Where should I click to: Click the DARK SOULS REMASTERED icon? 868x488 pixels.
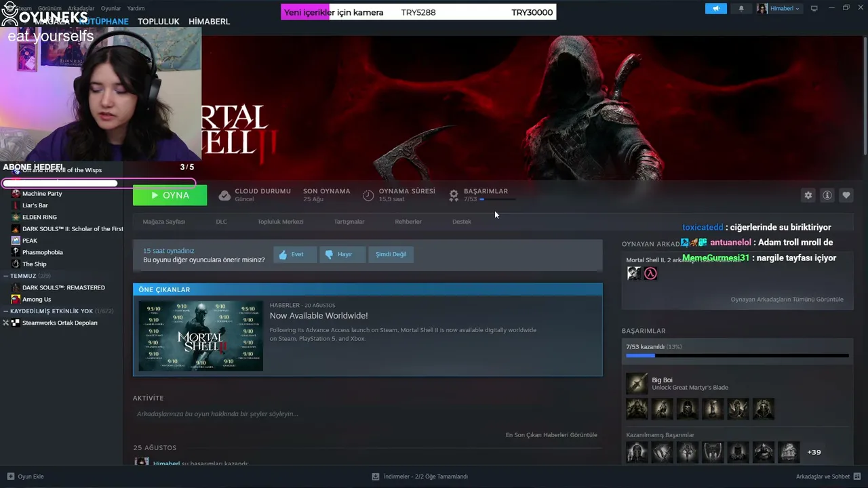coord(16,287)
